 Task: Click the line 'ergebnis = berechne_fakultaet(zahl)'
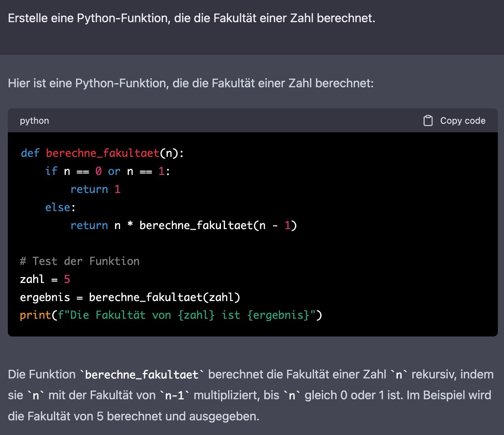(x=130, y=297)
